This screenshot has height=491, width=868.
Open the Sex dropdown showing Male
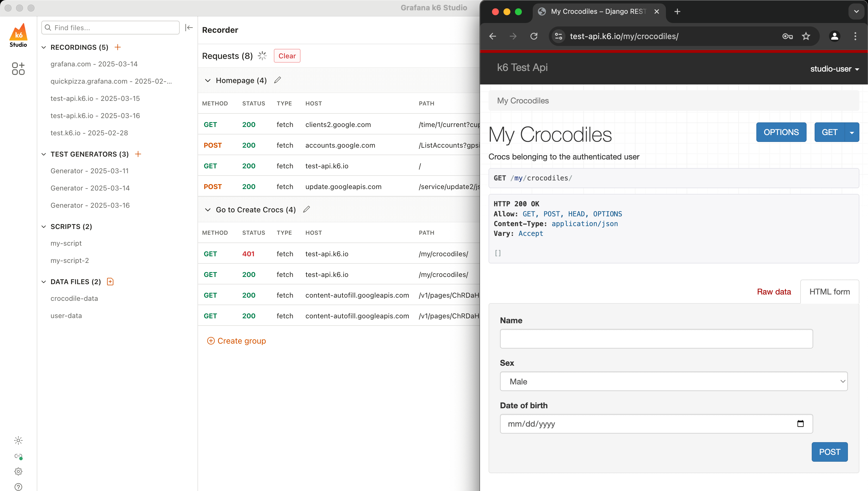coord(673,382)
